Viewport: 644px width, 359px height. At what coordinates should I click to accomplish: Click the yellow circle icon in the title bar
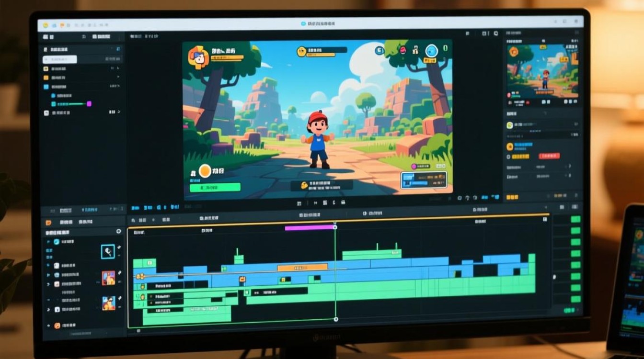coord(46,25)
